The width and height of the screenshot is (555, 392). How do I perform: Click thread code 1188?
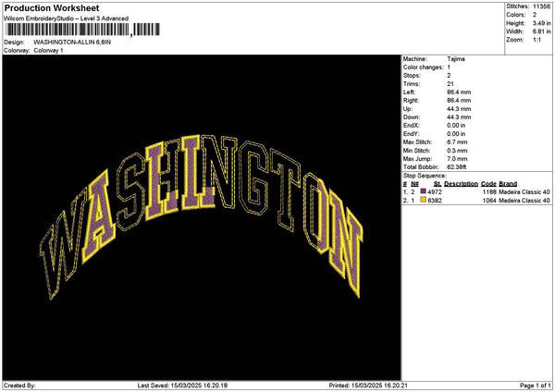489,192
